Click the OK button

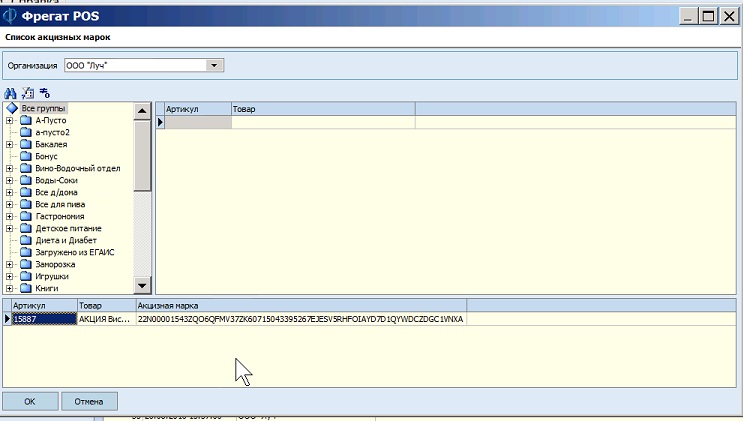pos(30,402)
